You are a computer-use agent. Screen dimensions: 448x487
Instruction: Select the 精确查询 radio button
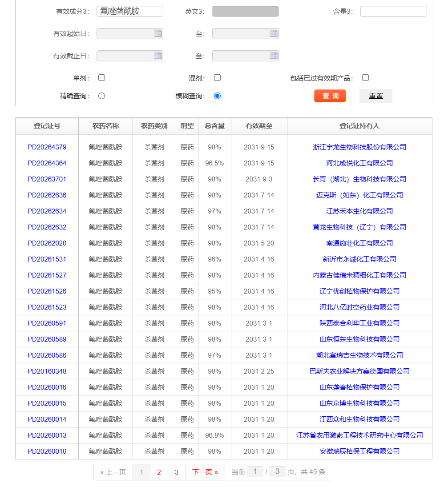coord(101,96)
